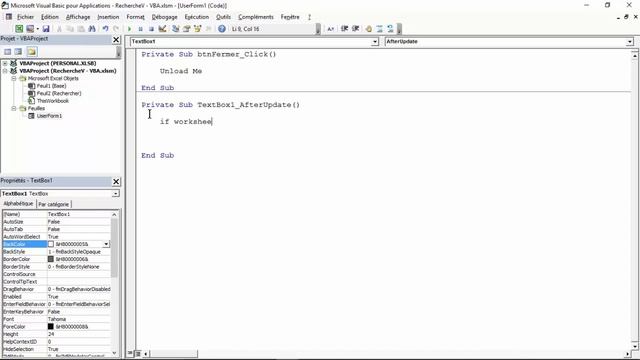Open the Edition menu

point(50,17)
